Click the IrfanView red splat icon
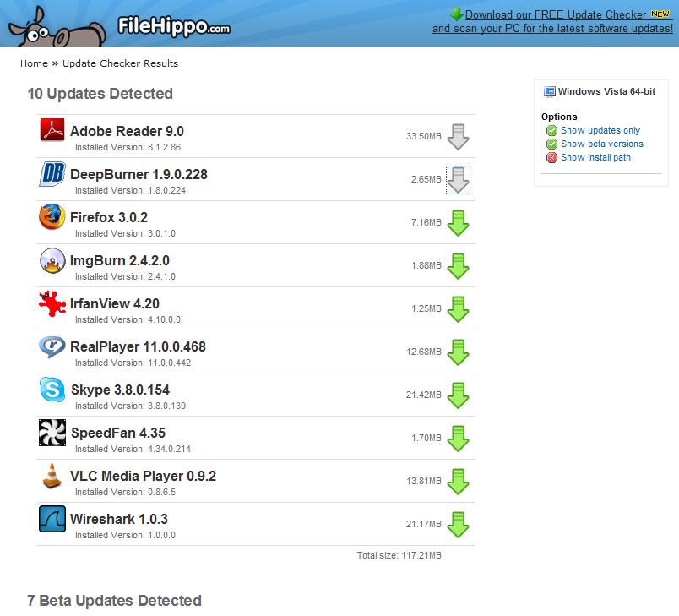This screenshot has height=616, width=679. (x=52, y=303)
